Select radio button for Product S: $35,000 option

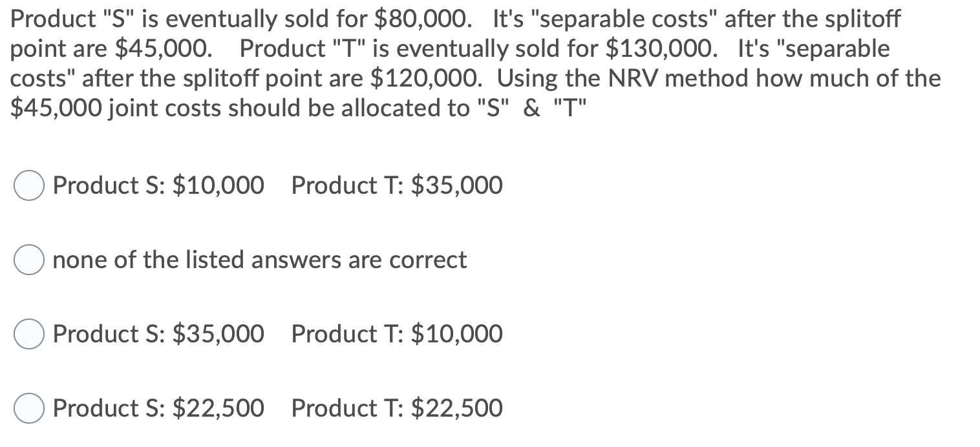[28, 335]
